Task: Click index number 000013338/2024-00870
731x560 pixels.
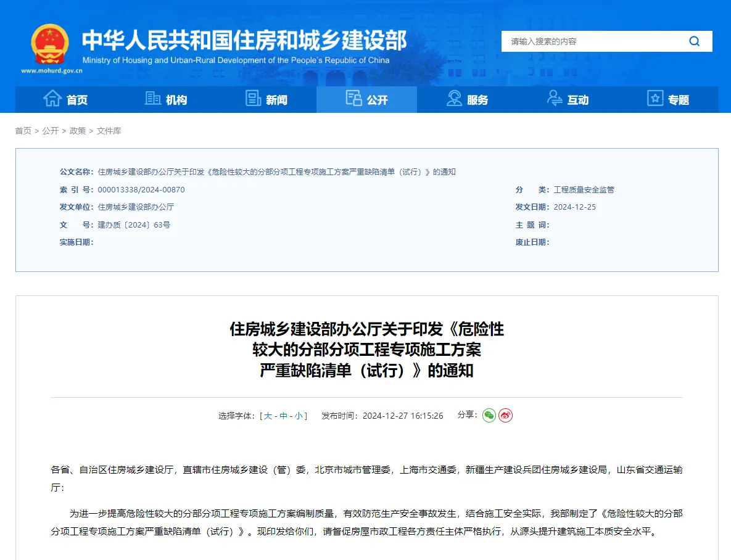Action: (x=141, y=190)
